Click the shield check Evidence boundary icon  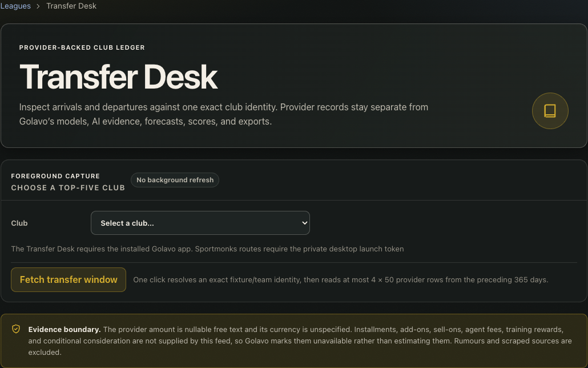16,329
